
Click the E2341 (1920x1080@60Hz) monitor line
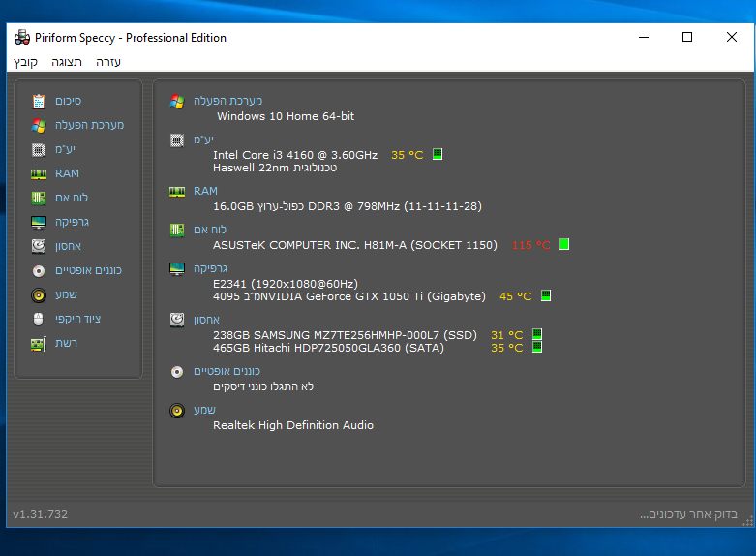tap(286, 284)
